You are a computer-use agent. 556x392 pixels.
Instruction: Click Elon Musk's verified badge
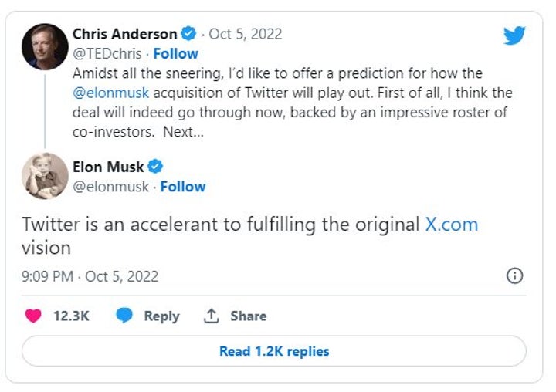[x=155, y=167]
